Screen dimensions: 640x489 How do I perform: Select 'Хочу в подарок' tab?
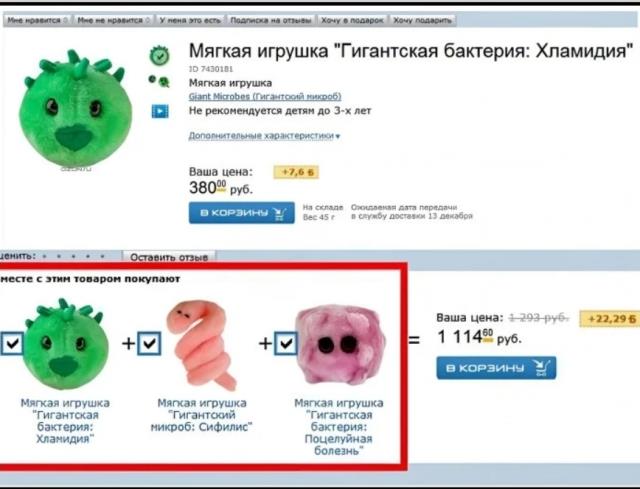click(353, 20)
